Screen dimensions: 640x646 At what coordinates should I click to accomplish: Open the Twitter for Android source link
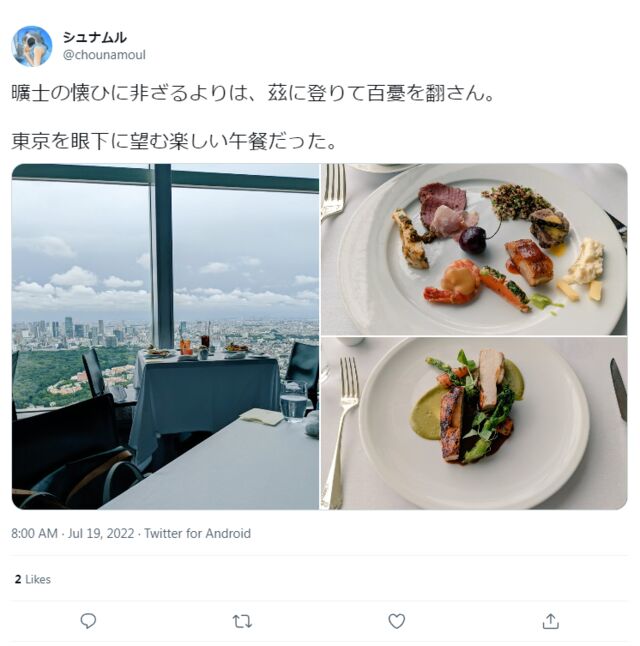point(197,533)
